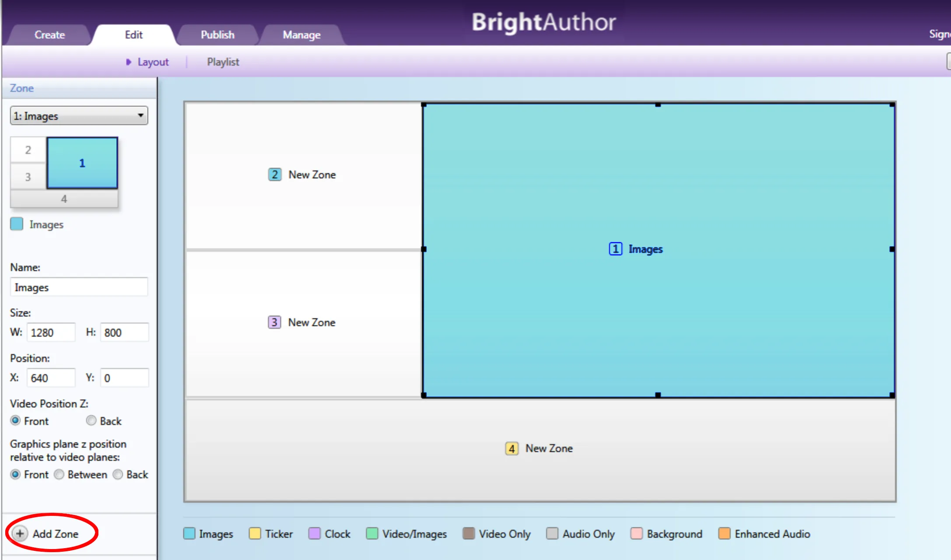Screen dimensions: 951x560
Task: Click the 'New Zone' label of zone 2
Action: coord(312,174)
